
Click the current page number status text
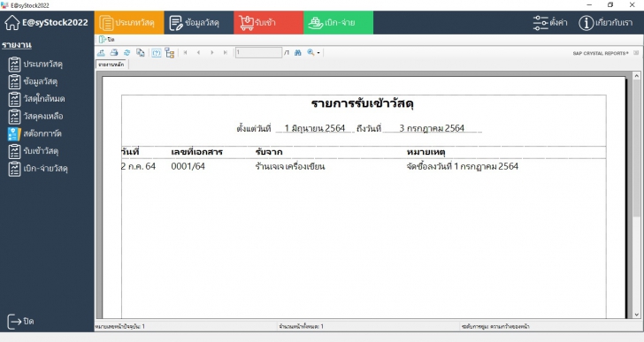pos(120,326)
